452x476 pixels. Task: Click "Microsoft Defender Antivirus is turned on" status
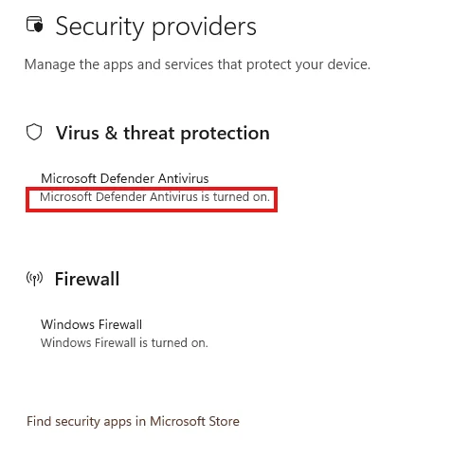pyautogui.click(x=154, y=197)
